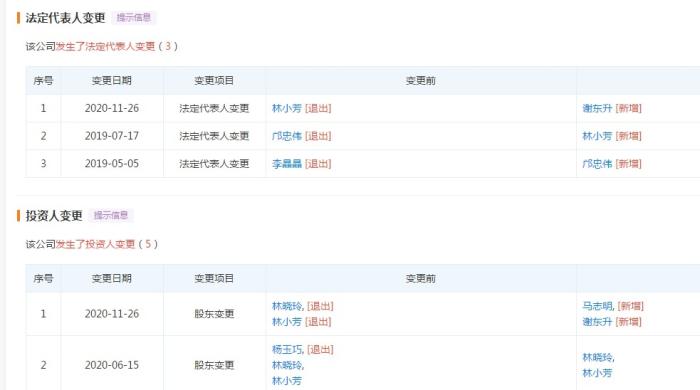The image size is (700, 390).
Task: Select 股东变更 cell in 2020-11-26 row
Action: [214, 314]
